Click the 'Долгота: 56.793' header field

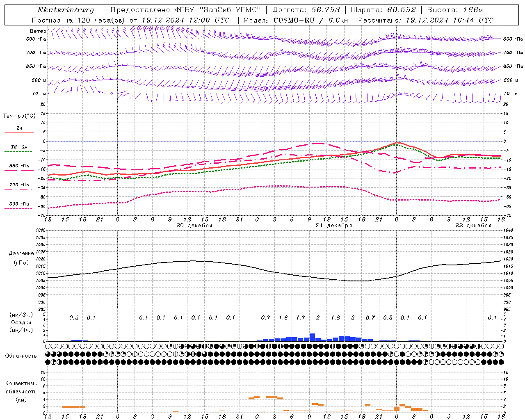click(x=306, y=10)
